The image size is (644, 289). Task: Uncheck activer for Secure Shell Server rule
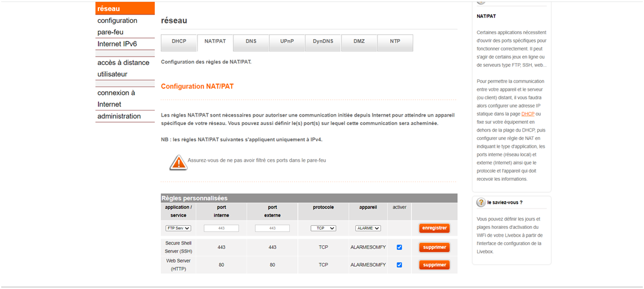click(x=399, y=247)
